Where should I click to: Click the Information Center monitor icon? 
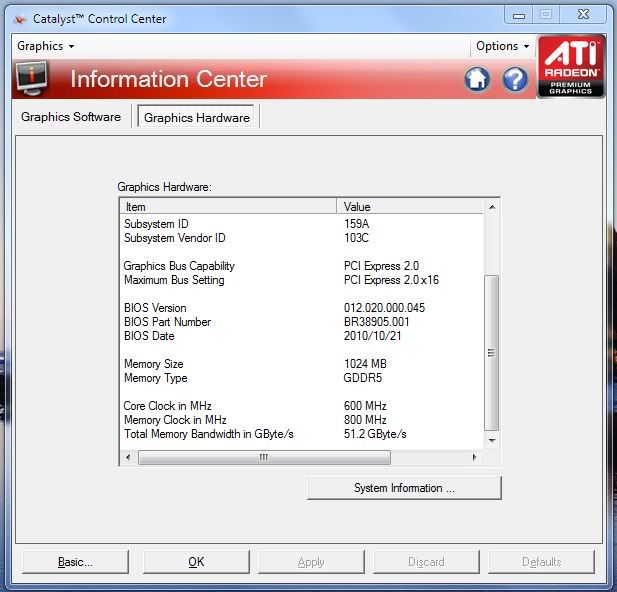point(32,78)
